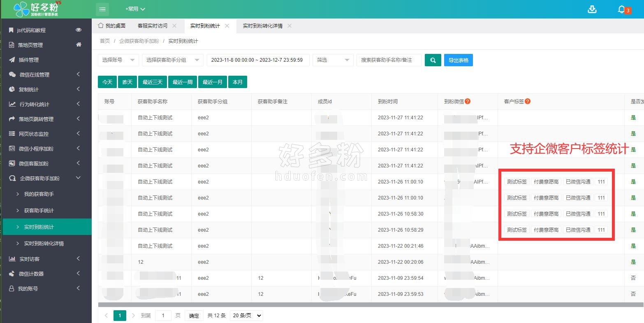Close the 实时到粉转化详情 tab
Image resolution: width=644 pixels, height=323 pixels.
click(290, 26)
